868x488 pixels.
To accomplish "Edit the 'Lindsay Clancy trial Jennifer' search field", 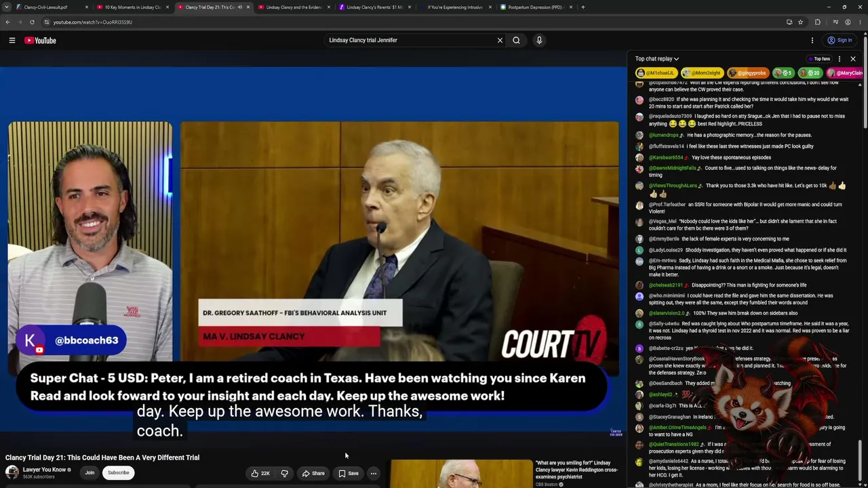I will (x=410, y=40).
